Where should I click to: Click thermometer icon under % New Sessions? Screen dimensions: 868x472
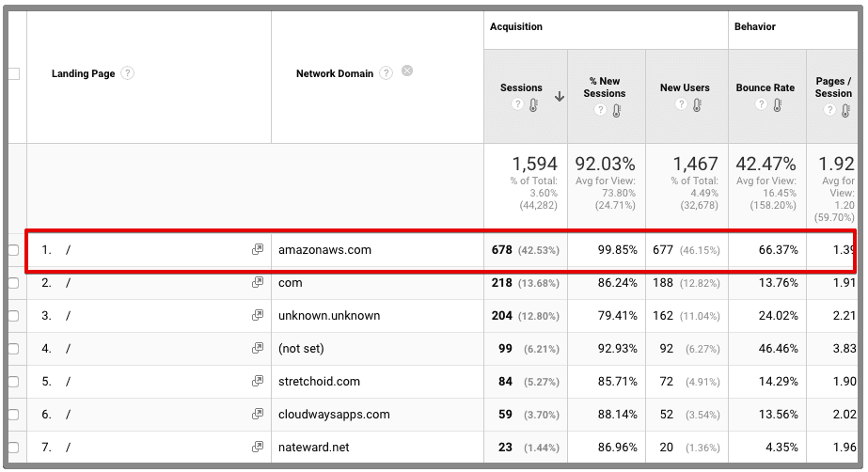click(x=618, y=111)
